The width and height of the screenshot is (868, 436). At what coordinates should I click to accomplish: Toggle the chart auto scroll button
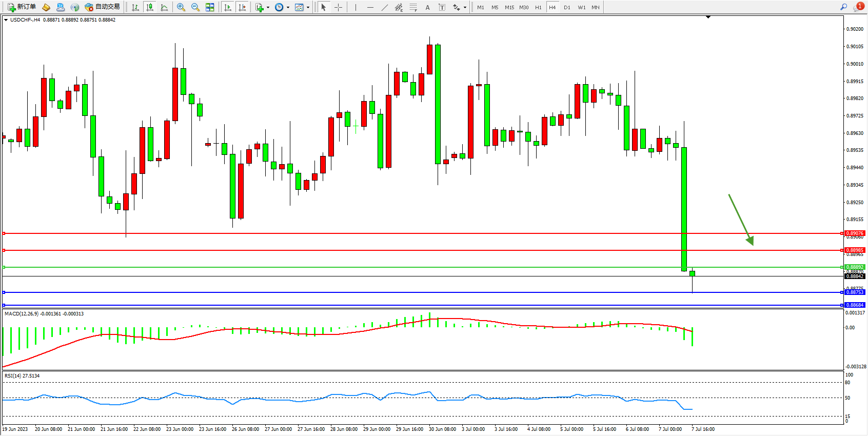pyautogui.click(x=228, y=7)
